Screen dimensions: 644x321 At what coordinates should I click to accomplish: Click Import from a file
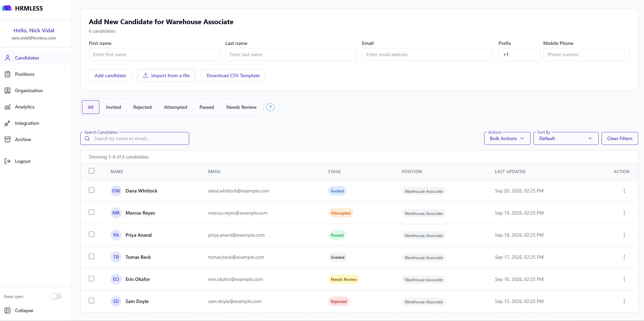coord(166,75)
